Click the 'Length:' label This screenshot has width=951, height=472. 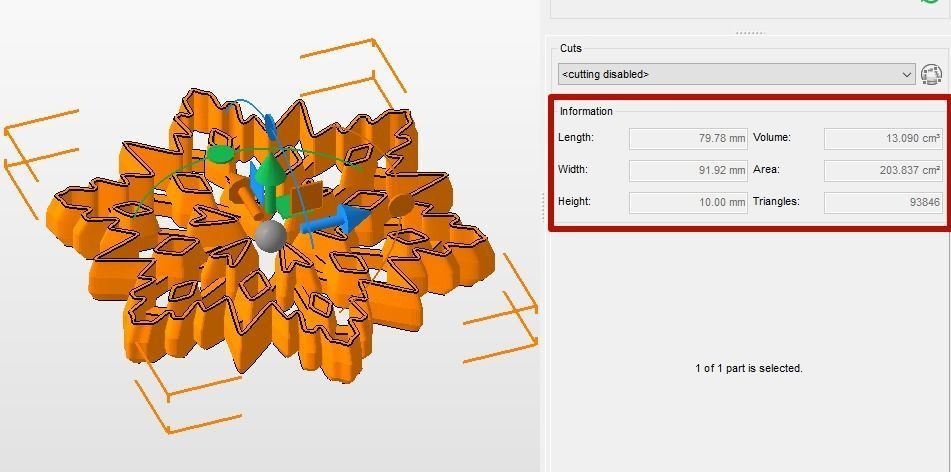576,138
